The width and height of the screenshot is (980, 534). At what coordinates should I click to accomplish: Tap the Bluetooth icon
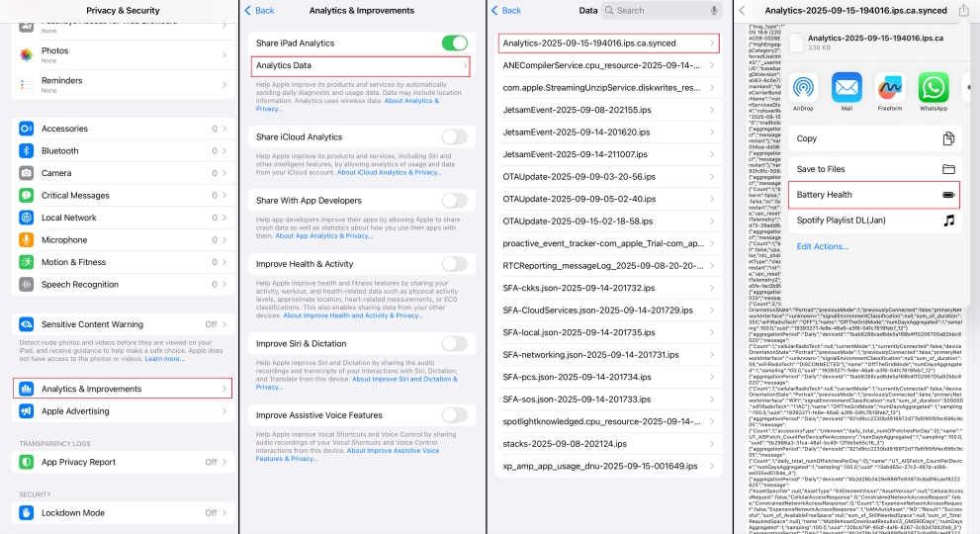point(27,150)
